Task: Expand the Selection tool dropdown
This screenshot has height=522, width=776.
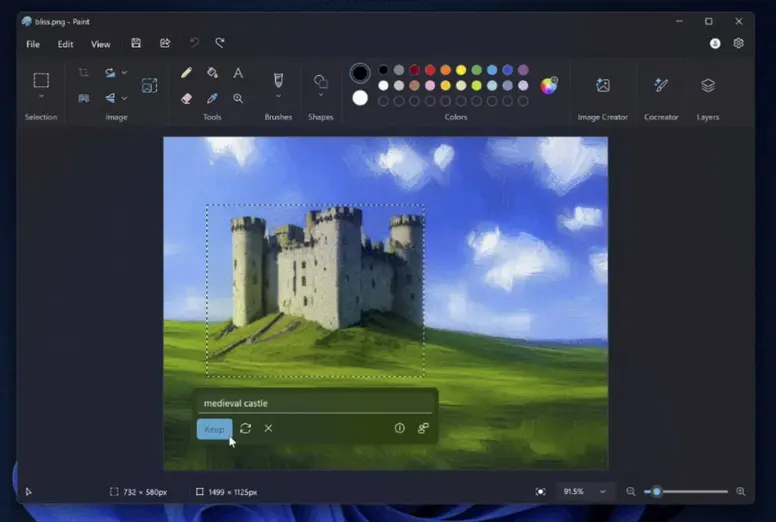Action: click(x=41, y=97)
